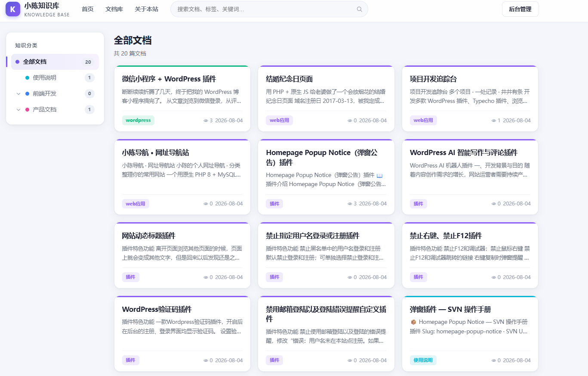Screen dimensions: 588x376
Task: Expand the 产品文档 category chevron
Action: [18, 109]
